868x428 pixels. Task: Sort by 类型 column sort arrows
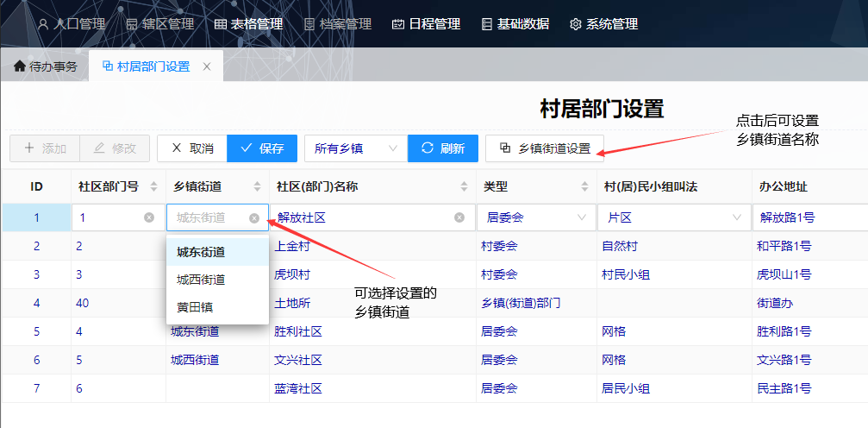tap(584, 186)
